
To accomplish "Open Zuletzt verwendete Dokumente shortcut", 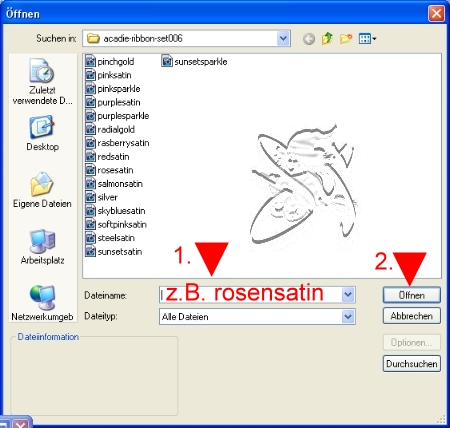I will point(42,82).
